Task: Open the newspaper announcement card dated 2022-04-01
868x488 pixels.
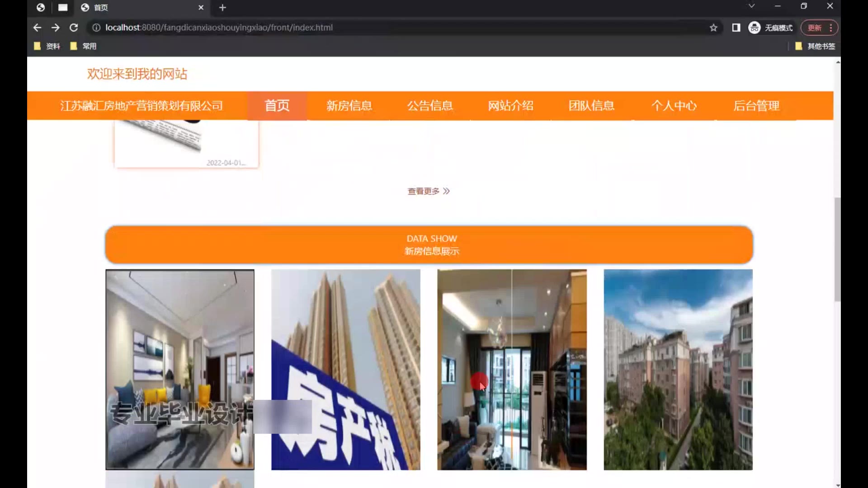Action: [186, 144]
